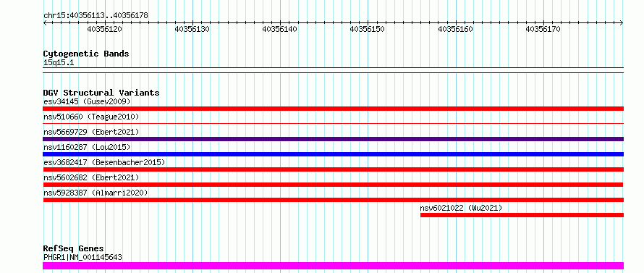
Task: Click the short red bar under nsv6021022
Action: 522,215
